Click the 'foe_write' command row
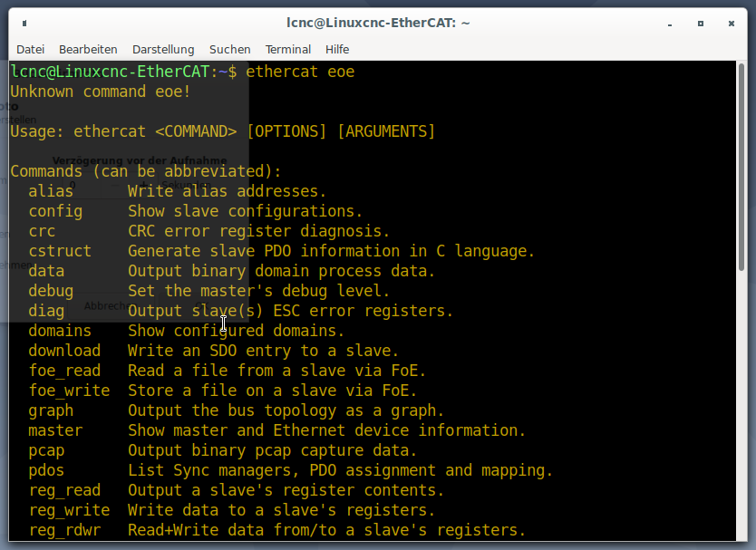Viewport: 756px width, 550px height. pos(223,391)
